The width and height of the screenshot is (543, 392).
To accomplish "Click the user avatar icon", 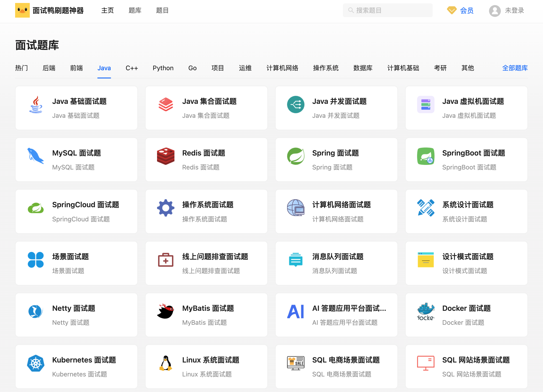I will [495, 11].
